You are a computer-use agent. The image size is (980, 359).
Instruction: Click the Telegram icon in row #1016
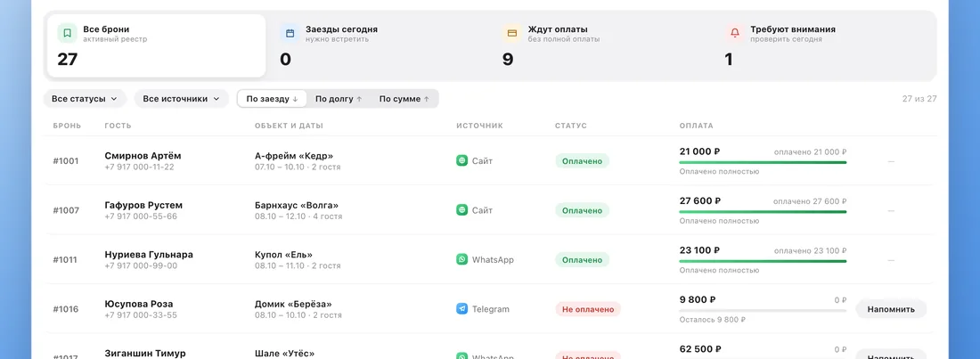[x=461, y=309]
